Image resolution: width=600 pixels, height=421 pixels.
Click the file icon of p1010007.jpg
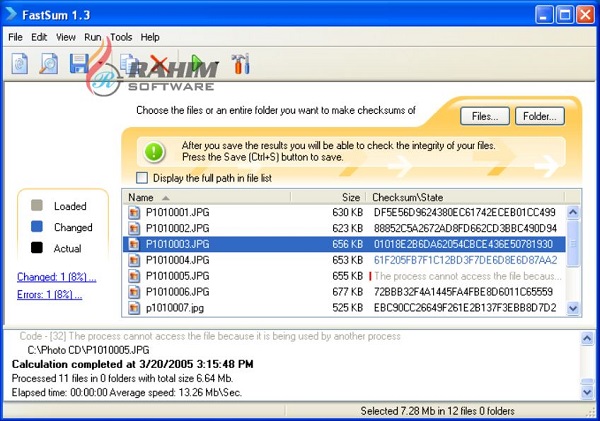click(134, 308)
